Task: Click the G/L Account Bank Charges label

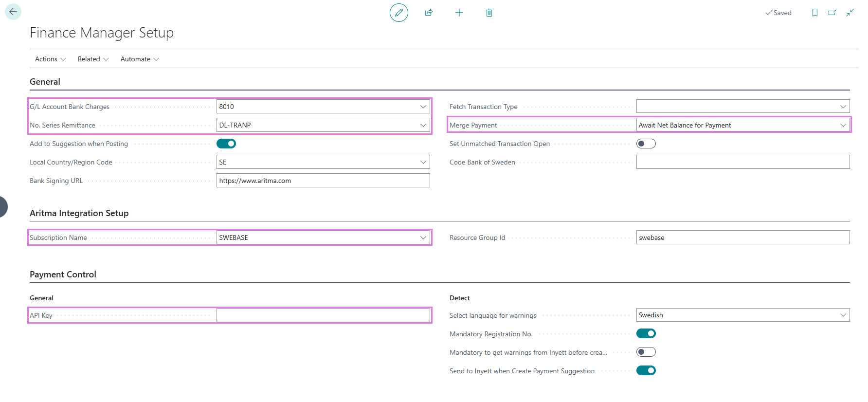Action: point(70,107)
